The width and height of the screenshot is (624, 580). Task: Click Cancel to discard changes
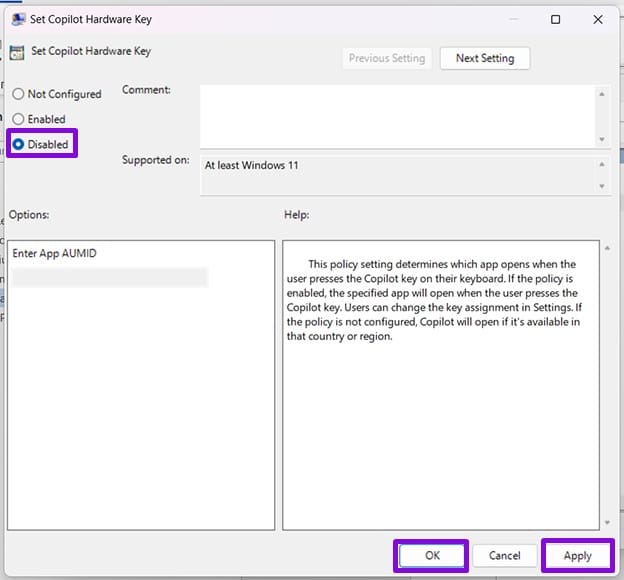pyautogui.click(x=504, y=555)
